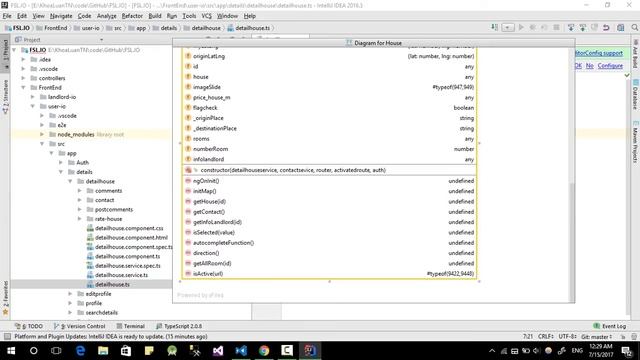Click the Stop square icon in toolbar
The height and width of the screenshot is (360, 640).
[x=556, y=27]
